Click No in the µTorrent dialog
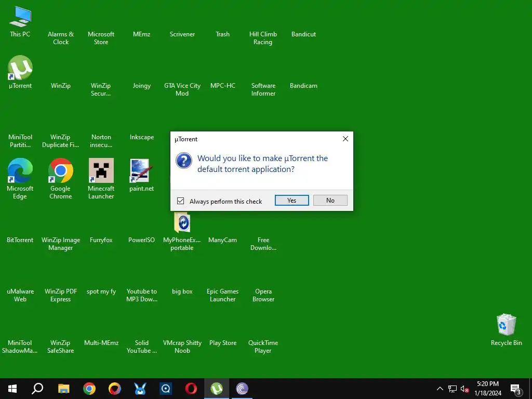This screenshot has width=532, height=399. pyautogui.click(x=330, y=201)
